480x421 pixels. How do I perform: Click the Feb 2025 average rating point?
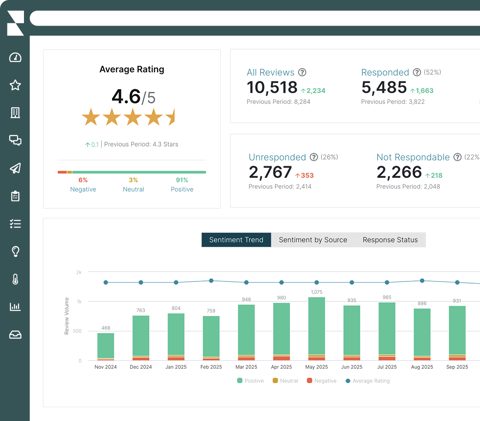[211, 281]
